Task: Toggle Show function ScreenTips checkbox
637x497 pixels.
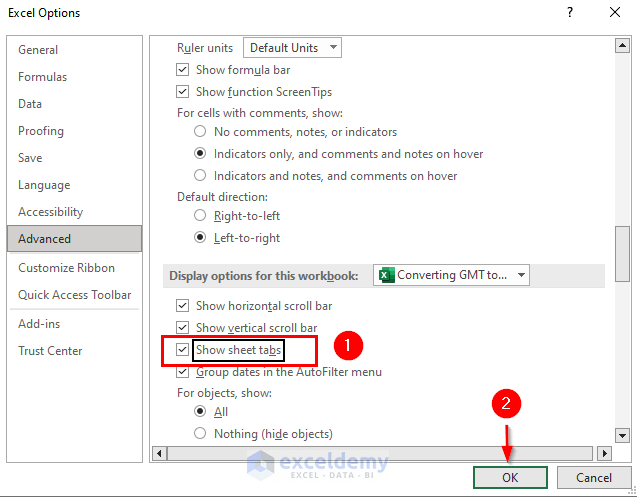Action: 182,91
